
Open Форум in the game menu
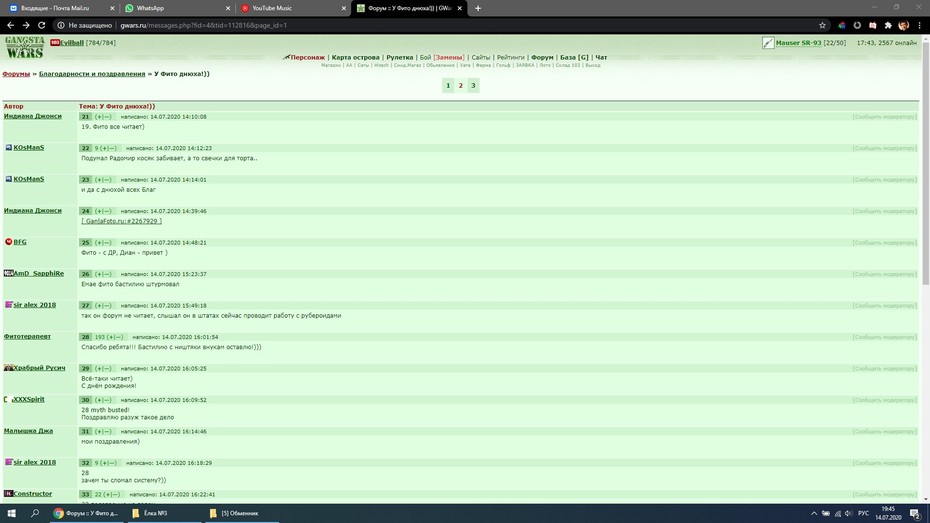click(x=542, y=58)
